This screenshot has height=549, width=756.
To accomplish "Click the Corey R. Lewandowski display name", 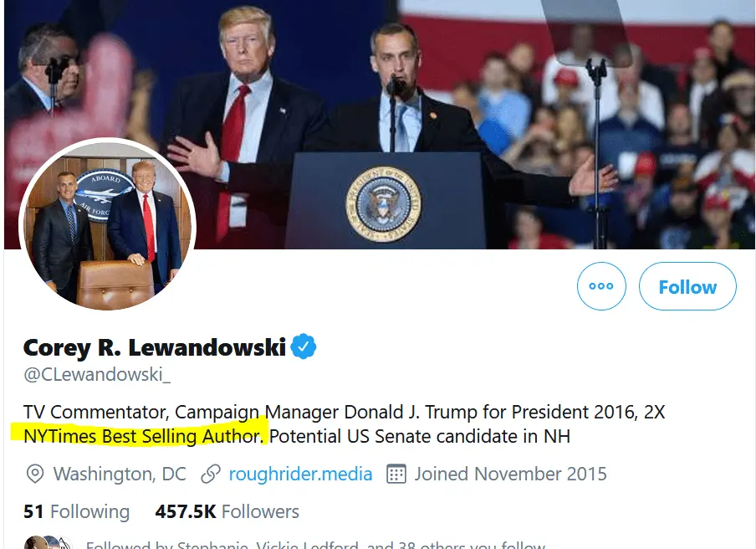I will 155,347.
